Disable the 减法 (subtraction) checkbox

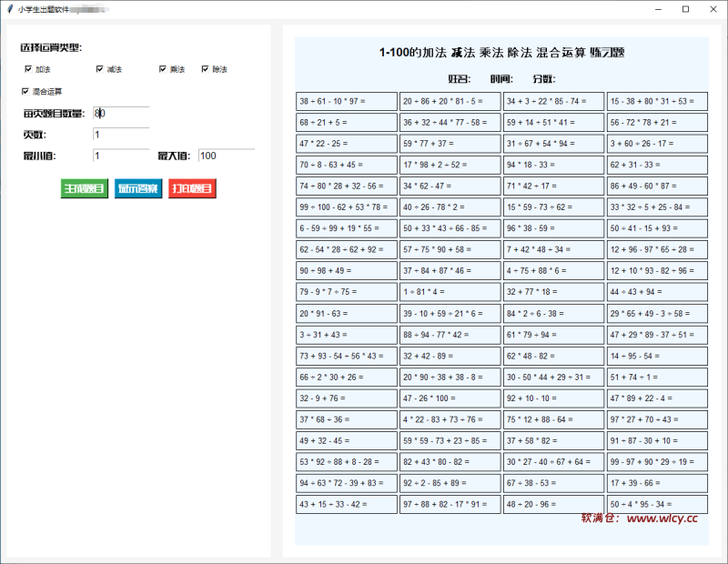(x=100, y=68)
